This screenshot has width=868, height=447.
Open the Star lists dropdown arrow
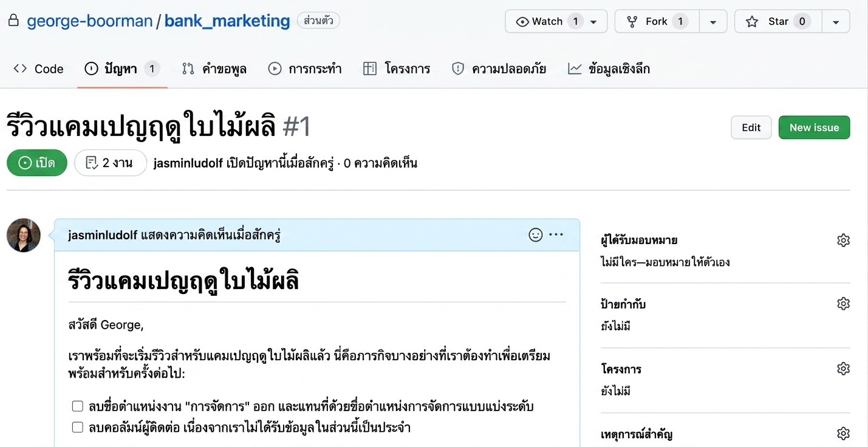[836, 22]
